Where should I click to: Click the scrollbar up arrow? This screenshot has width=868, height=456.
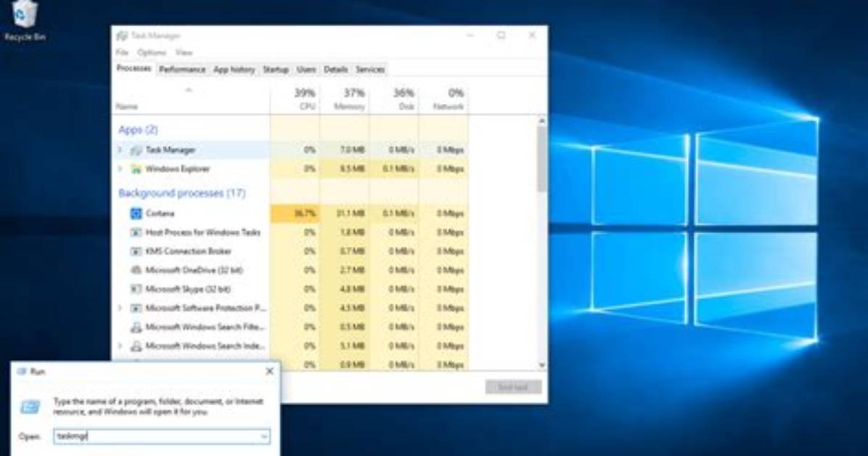pyautogui.click(x=542, y=121)
